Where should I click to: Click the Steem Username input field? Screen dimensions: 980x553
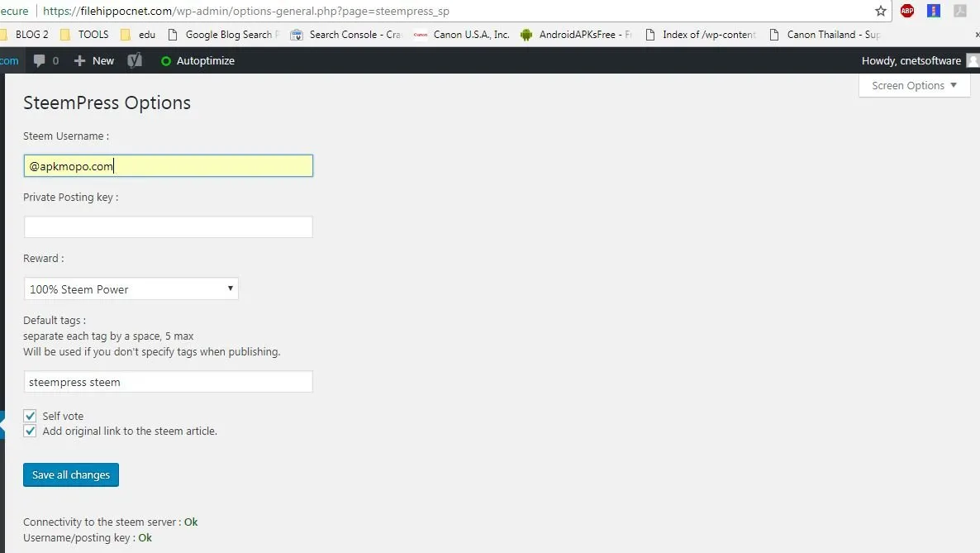[x=168, y=166]
